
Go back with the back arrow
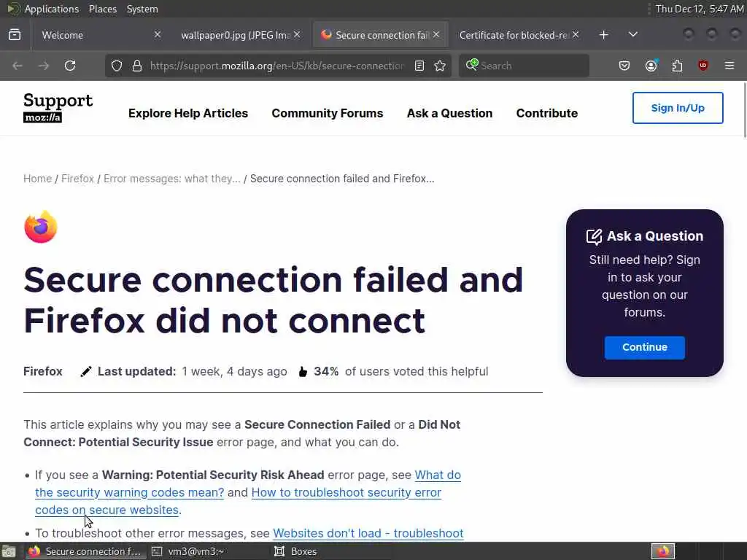(18, 66)
